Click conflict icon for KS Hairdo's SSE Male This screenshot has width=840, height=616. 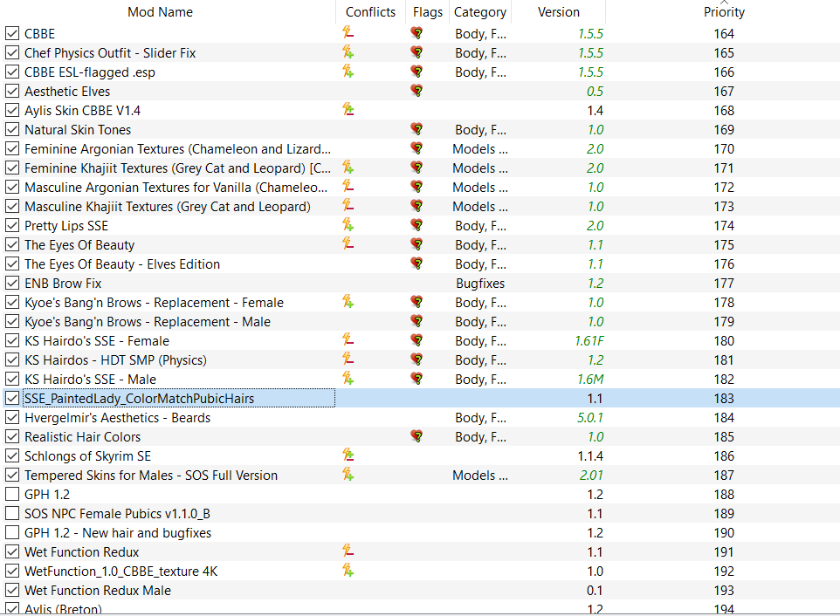tap(348, 379)
